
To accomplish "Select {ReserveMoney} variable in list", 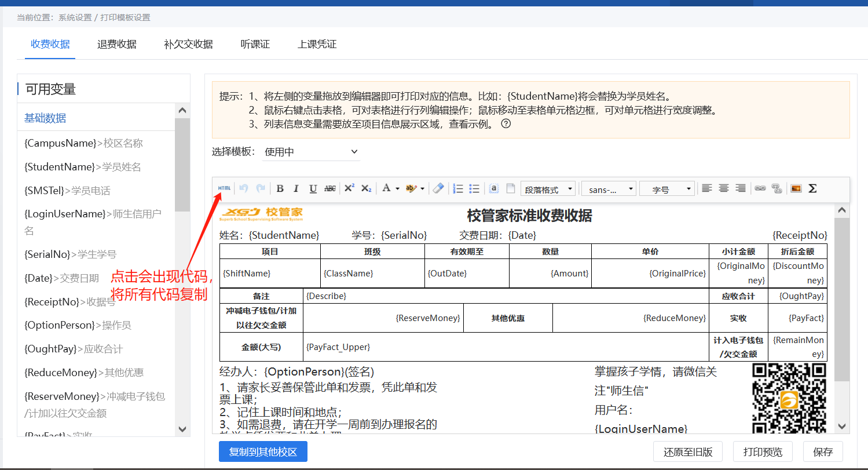I will pyautogui.click(x=94, y=405).
